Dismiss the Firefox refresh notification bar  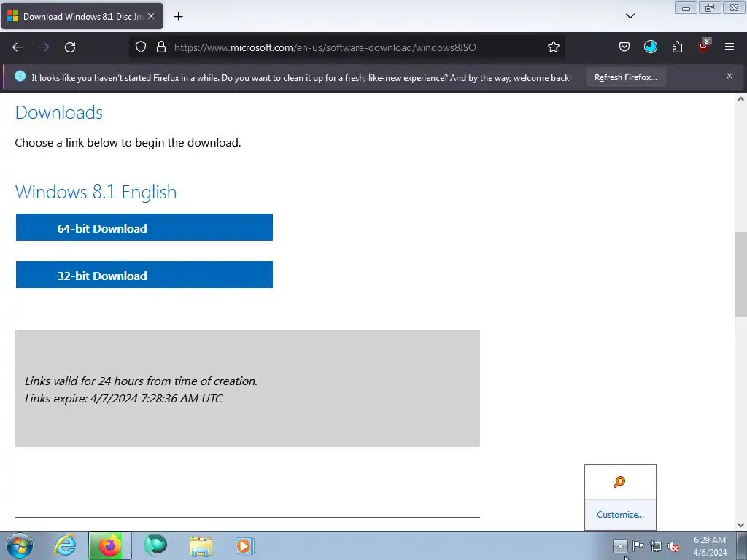point(729,76)
